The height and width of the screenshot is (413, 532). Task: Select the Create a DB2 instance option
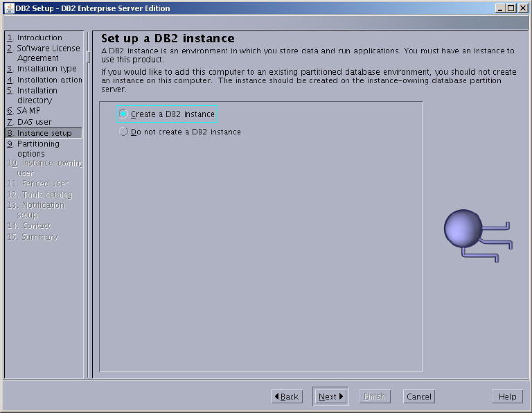point(167,114)
